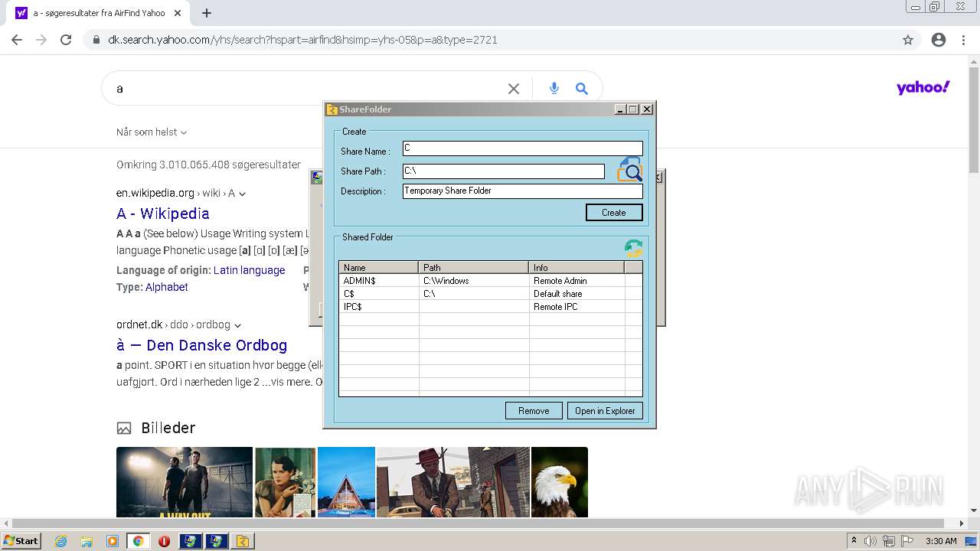This screenshot has width=980, height=551.
Task: Refresh the Shared Folder list with the green arrows icon
Action: [x=633, y=248]
